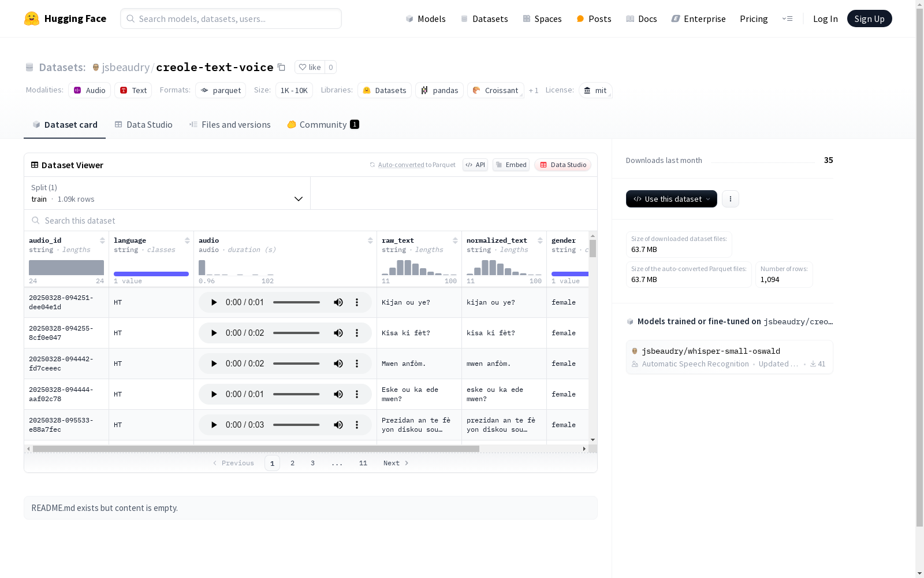The width and height of the screenshot is (924, 578).
Task: Go to page 11 of the dataset
Action: tap(363, 463)
